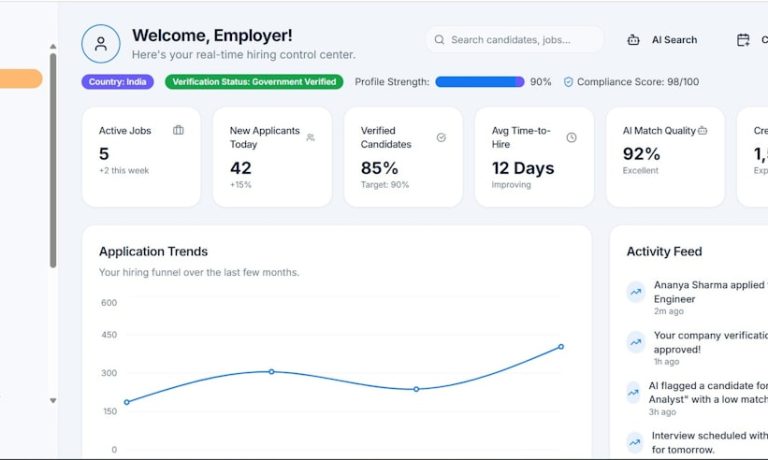Click the shield icon beside Compliance Score
768x460 pixels.
click(568, 82)
